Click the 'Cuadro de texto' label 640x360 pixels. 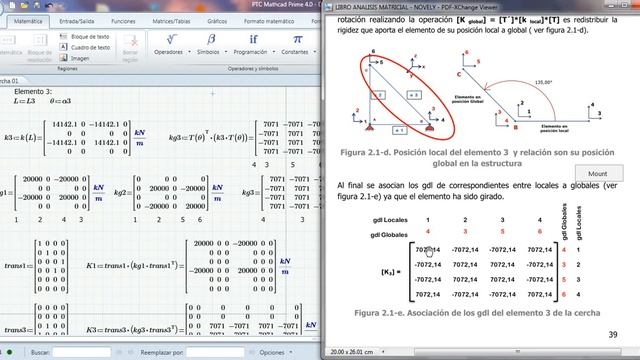91,47
